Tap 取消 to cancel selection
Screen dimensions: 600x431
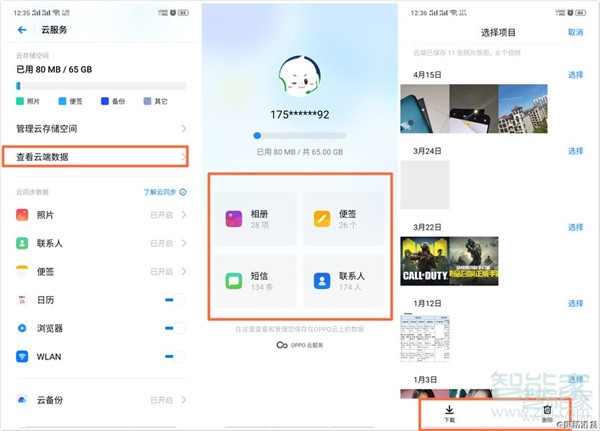point(575,32)
